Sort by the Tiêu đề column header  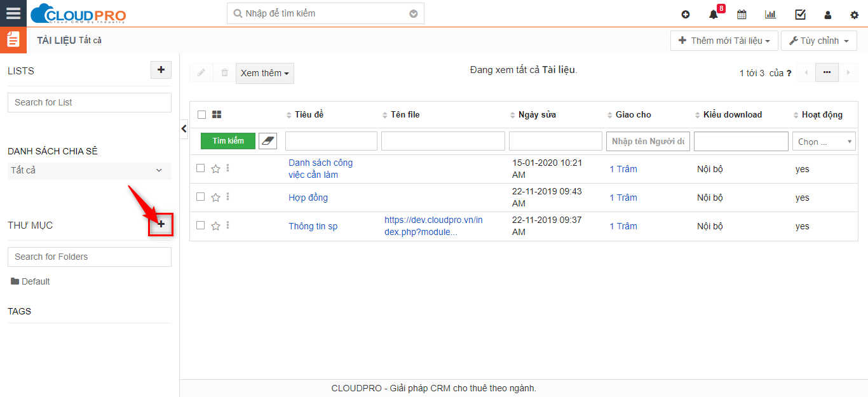tap(309, 114)
